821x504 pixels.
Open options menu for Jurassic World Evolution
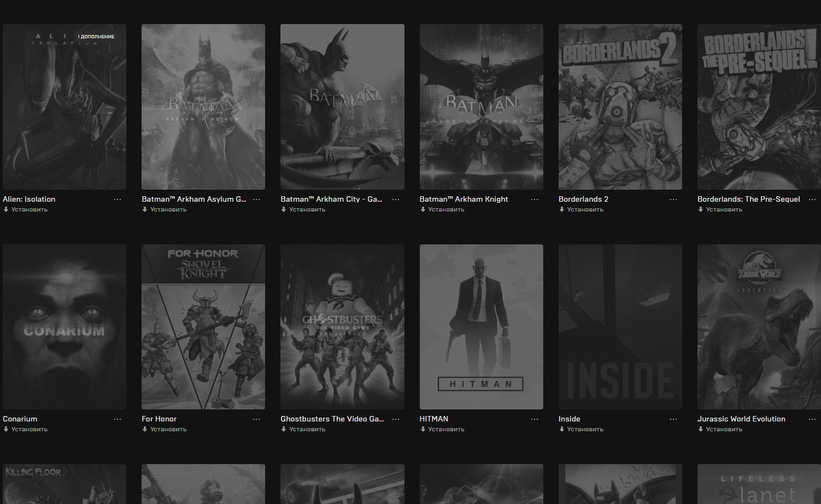point(812,419)
